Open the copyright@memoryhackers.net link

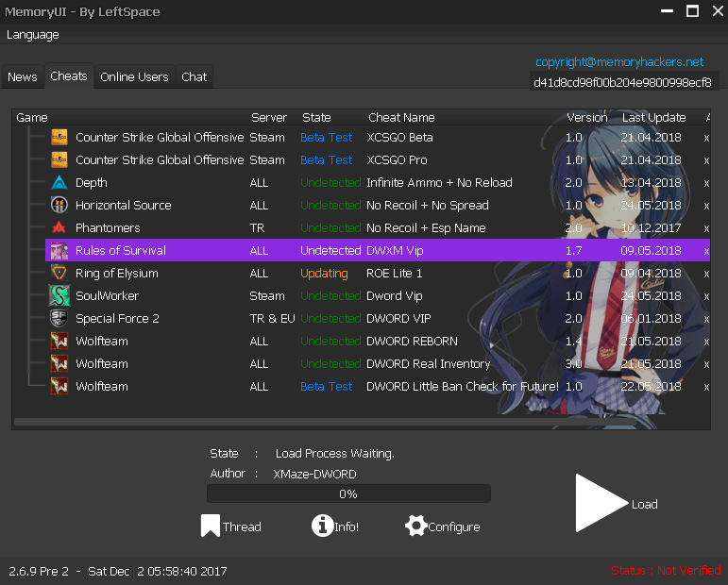pyautogui.click(x=619, y=62)
